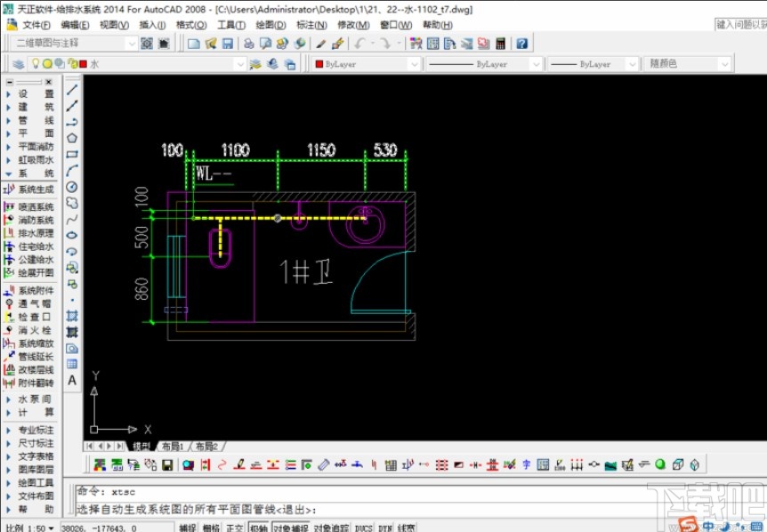Open the Help question mark icon
This screenshot has height=532, width=767.
coord(521,43)
